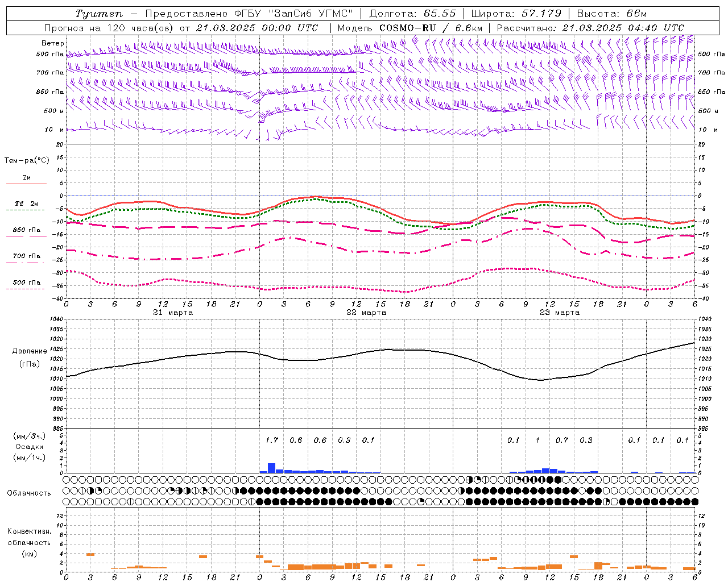
Task: Click the 850 гПа temperature legend entry
Action: coord(27,230)
